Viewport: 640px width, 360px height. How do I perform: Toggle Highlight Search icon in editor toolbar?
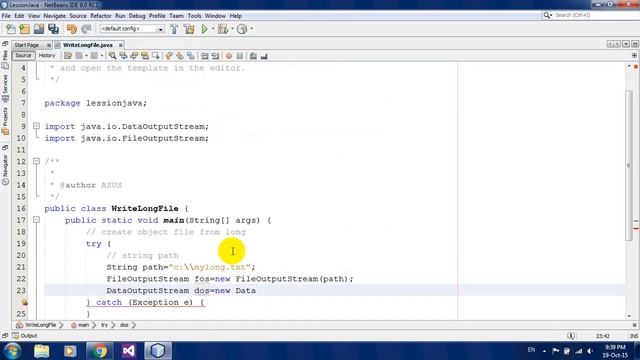tap(145, 56)
